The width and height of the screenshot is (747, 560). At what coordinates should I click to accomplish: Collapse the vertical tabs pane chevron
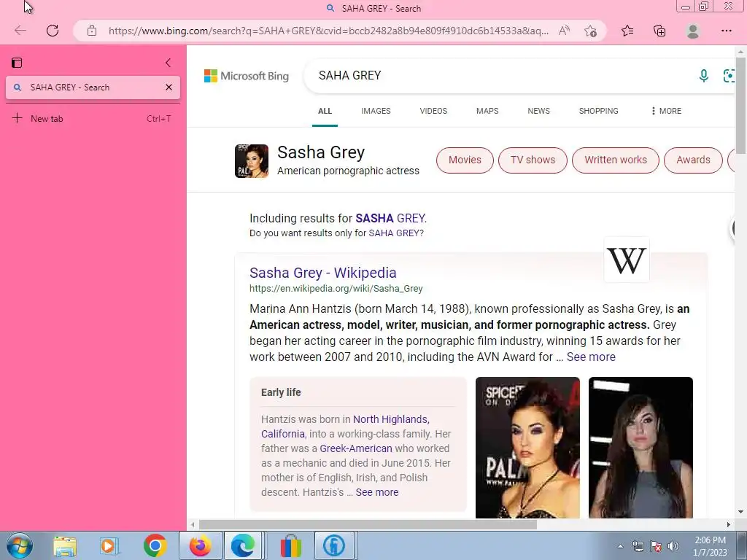click(168, 63)
